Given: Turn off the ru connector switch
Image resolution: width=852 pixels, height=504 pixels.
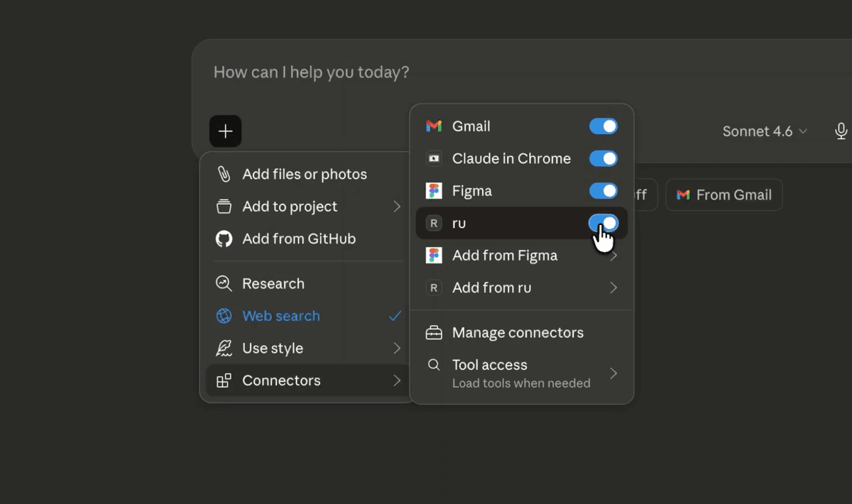Looking at the screenshot, I should click(603, 223).
